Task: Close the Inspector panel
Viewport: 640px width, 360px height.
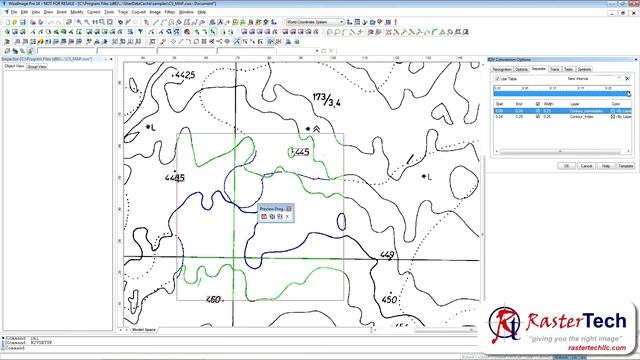Action: tap(111, 59)
